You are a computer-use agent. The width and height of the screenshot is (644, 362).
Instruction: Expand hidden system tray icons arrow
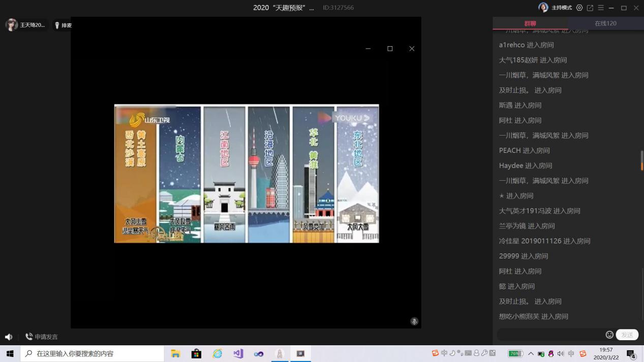[531, 353]
